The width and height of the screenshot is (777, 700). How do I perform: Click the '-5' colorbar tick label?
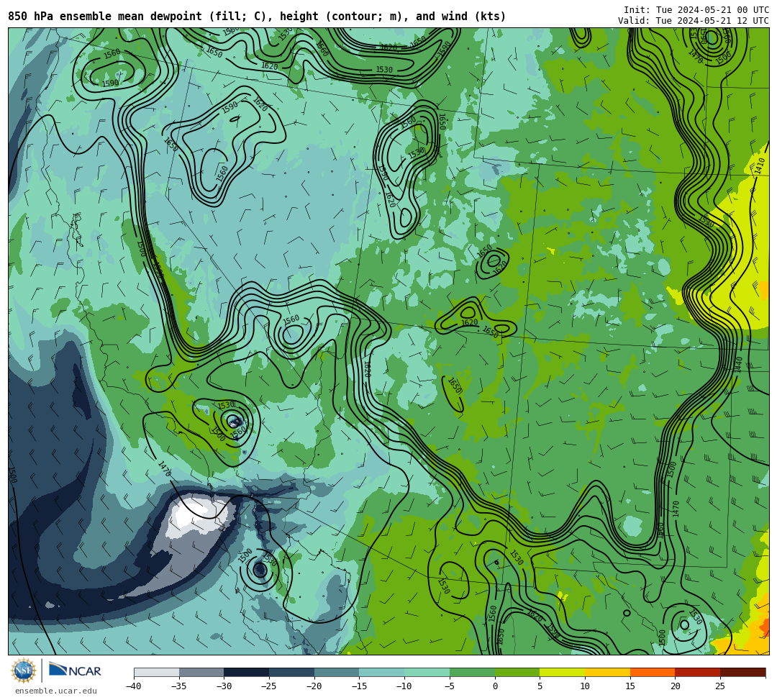tap(450, 686)
